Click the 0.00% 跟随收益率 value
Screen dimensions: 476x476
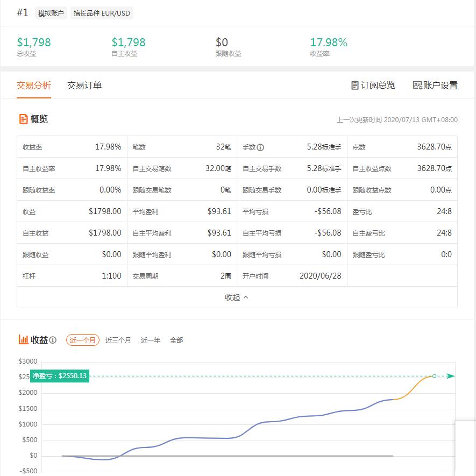click(x=110, y=190)
